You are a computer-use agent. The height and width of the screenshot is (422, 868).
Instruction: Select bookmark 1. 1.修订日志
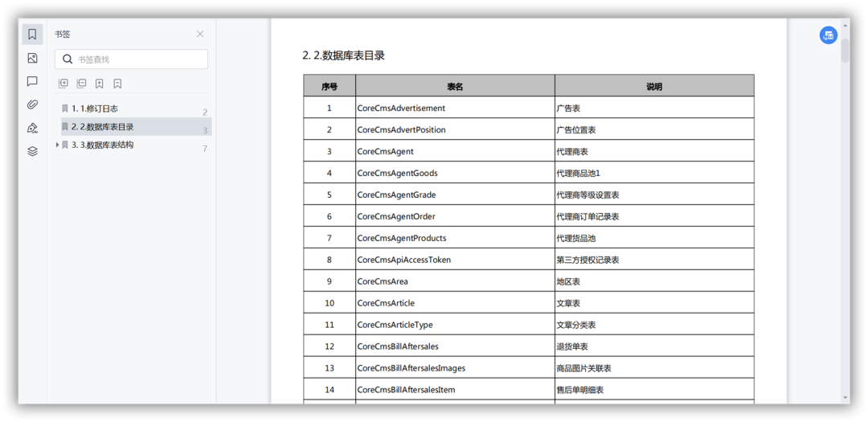pos(136,109)
